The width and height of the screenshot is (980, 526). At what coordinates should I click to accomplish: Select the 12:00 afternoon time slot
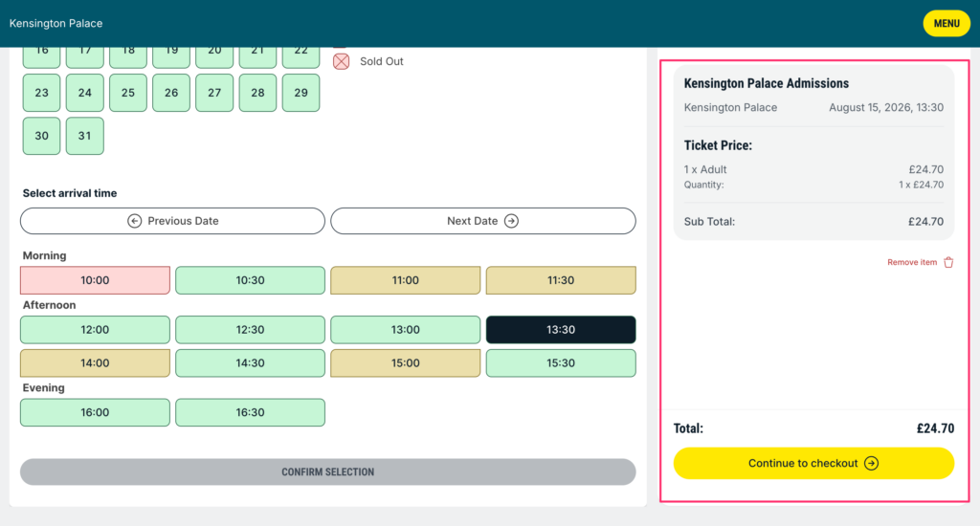point(95,329)
